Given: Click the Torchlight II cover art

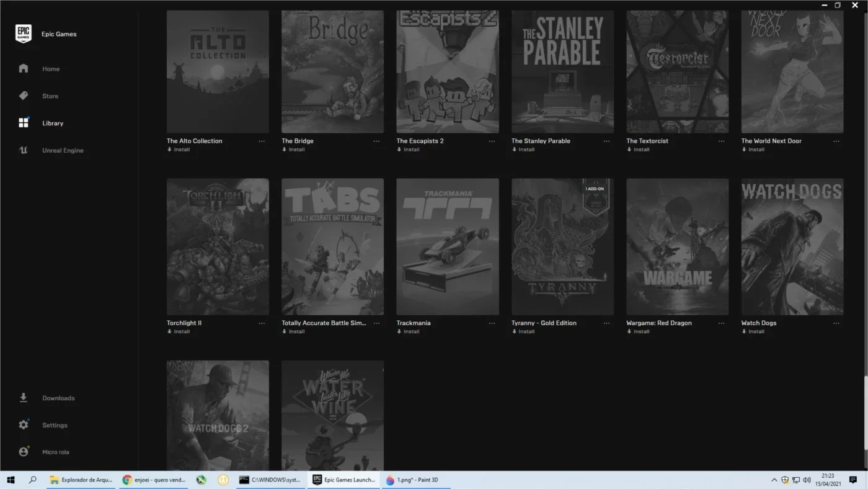Looking at the screenshot, I should coord(218,247).
